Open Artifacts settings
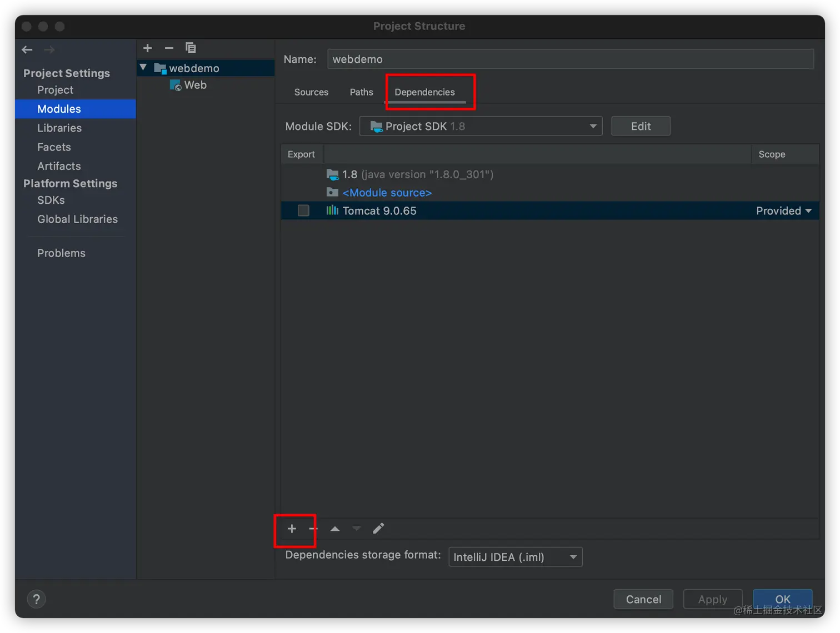The height and width of the screenshot is (633, 840). (59, 166)
